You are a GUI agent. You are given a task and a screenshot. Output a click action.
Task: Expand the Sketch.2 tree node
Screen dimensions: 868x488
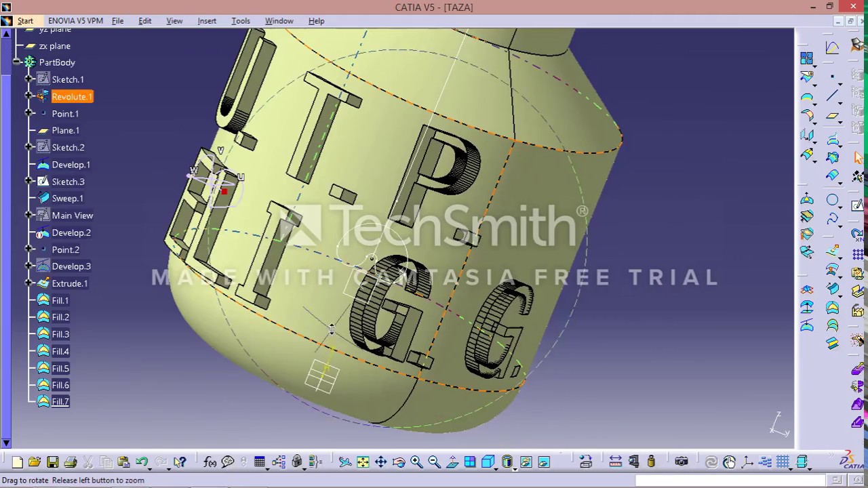click(28, 147)
